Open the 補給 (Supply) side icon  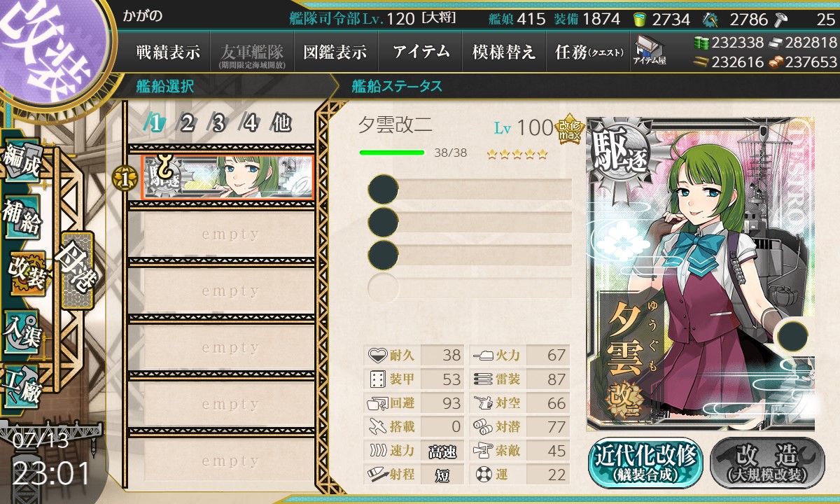21,217
